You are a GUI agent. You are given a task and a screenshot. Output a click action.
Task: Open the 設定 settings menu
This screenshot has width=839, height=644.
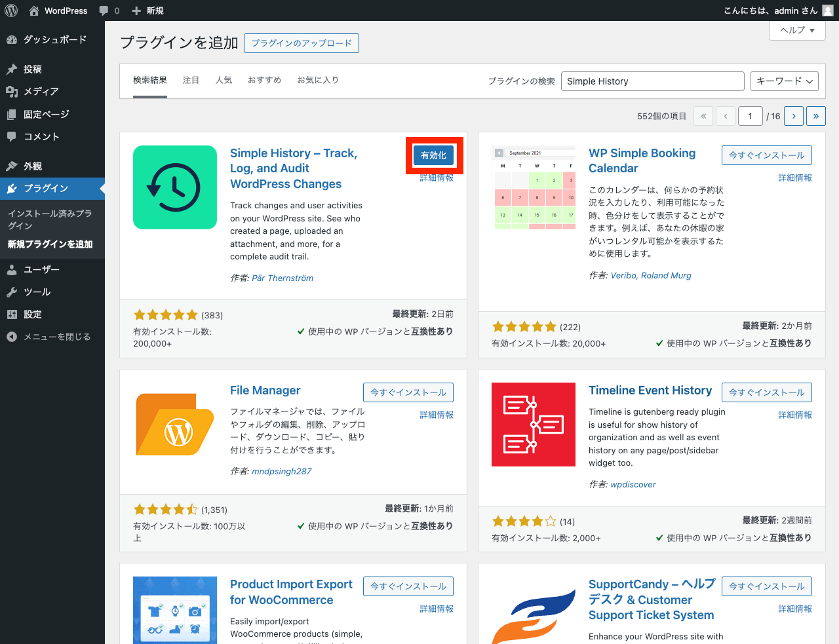[x=52, y=314]
